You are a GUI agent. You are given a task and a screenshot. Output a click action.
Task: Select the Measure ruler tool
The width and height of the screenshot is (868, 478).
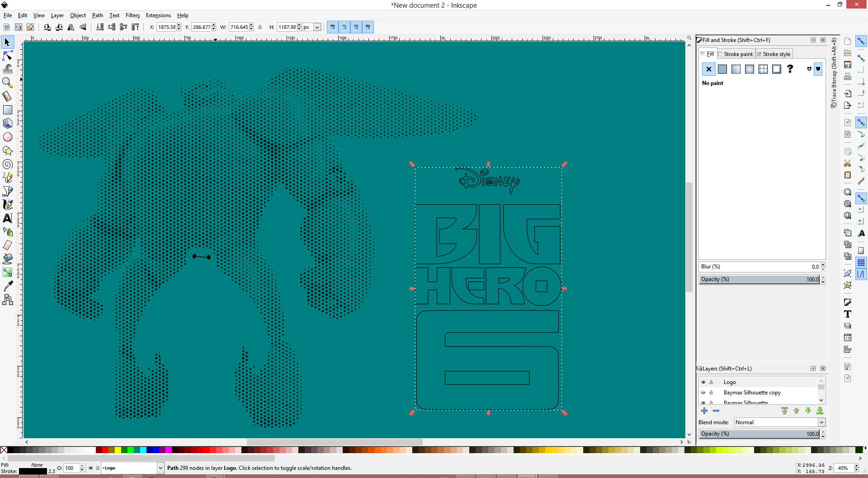point(7,96)
